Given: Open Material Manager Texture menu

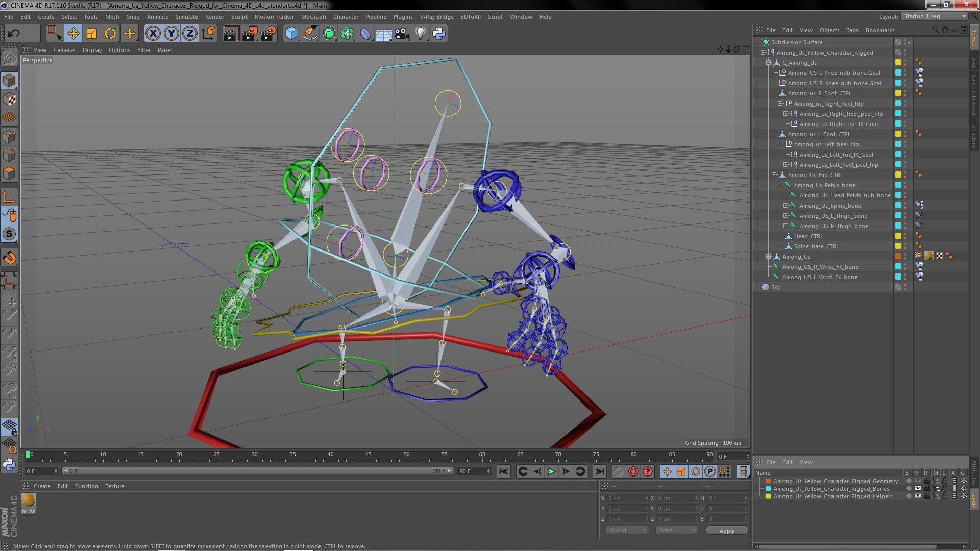Looking at the screenshot, I should 114,486.
